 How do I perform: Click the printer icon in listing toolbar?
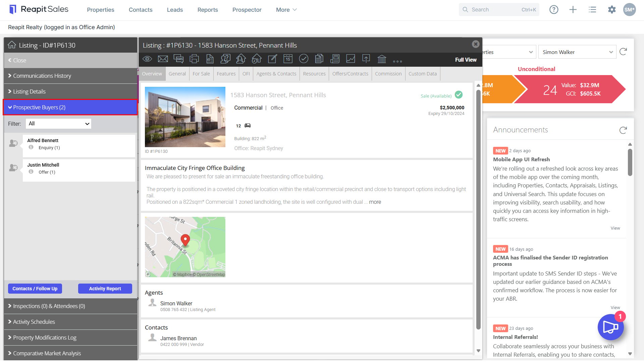[x=194, y=59]
